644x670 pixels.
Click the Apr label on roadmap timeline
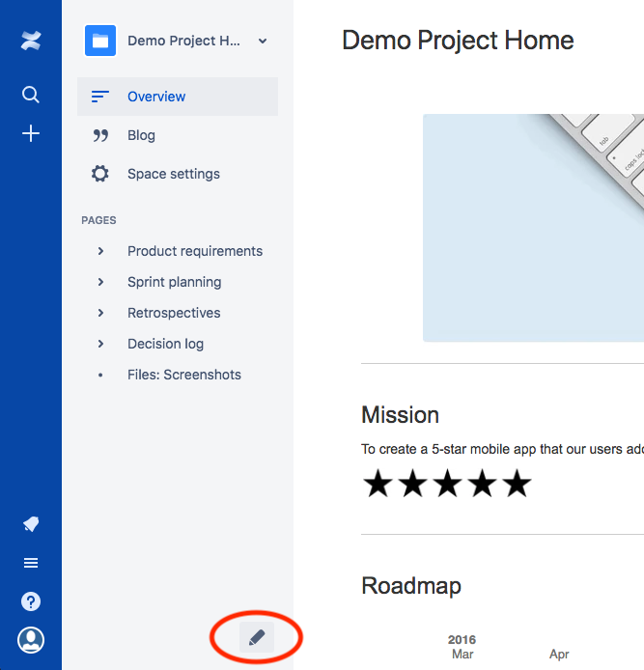point(559,655)
